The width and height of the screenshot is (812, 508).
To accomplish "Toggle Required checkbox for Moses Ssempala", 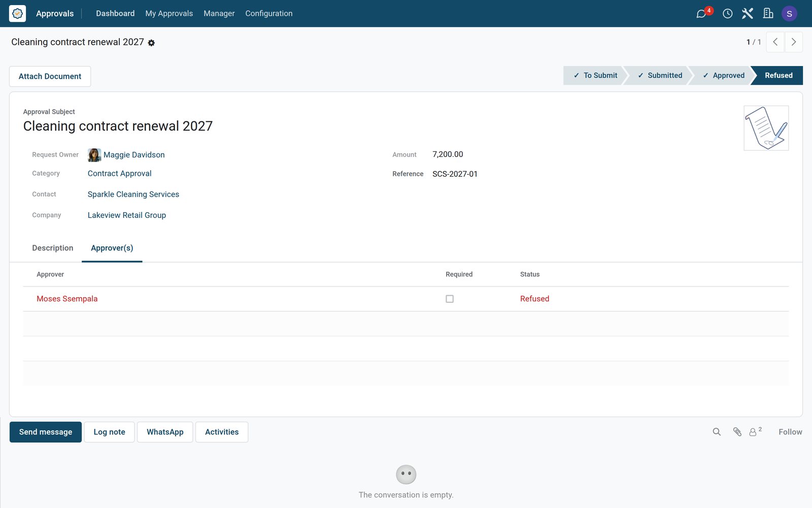I will tap(450, 299).
